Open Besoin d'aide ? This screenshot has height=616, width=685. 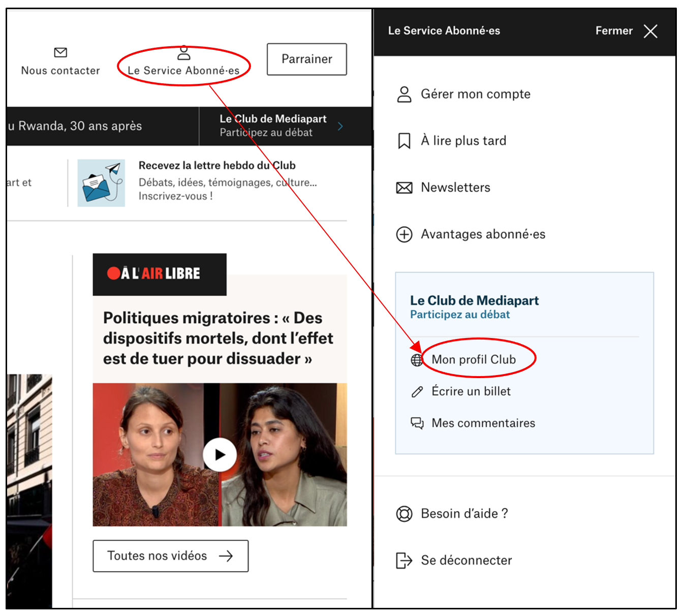(464, 514)
